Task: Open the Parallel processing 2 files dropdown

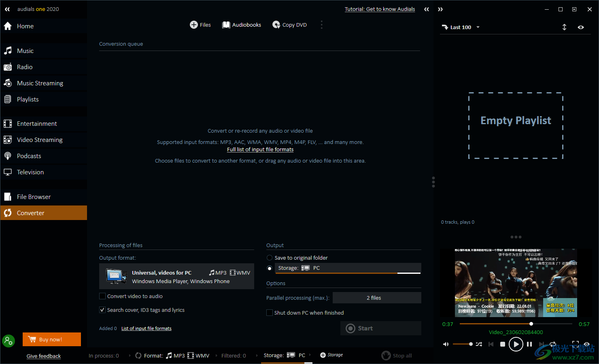Action: click(x=376, y=298)
